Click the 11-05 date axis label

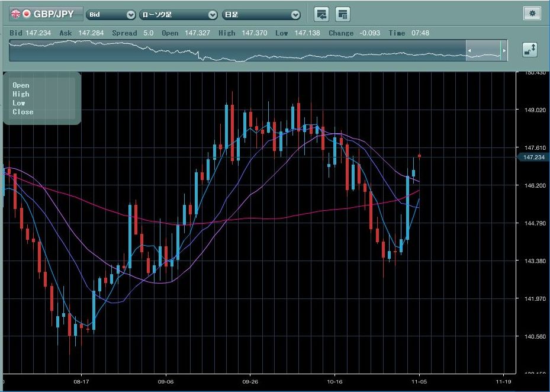point(419,381)
